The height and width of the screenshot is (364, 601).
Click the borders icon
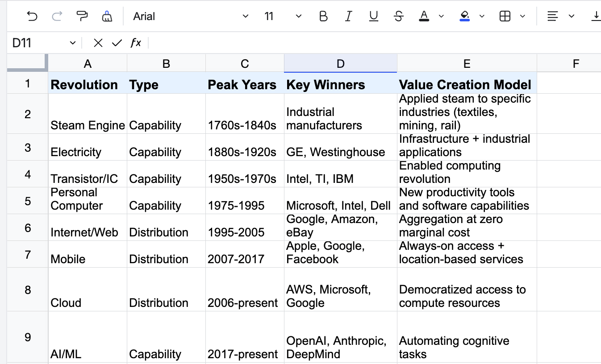[x=505, y=17]
